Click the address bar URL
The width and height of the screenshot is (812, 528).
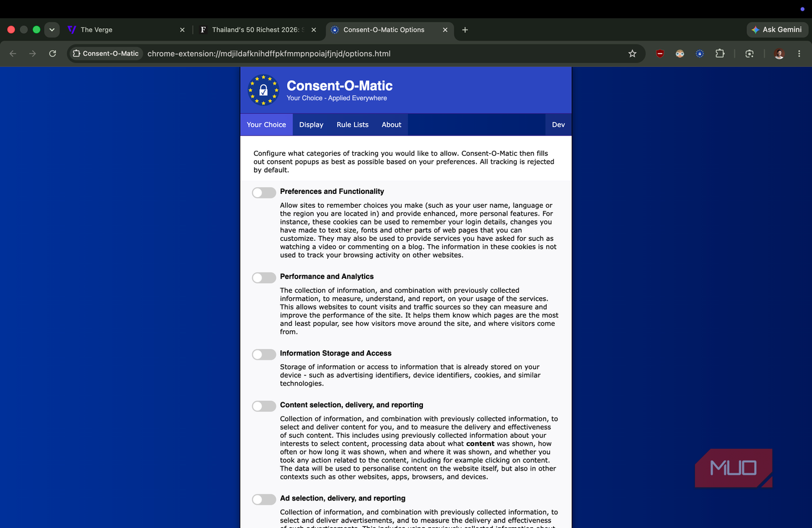click(x=269, y=54)
